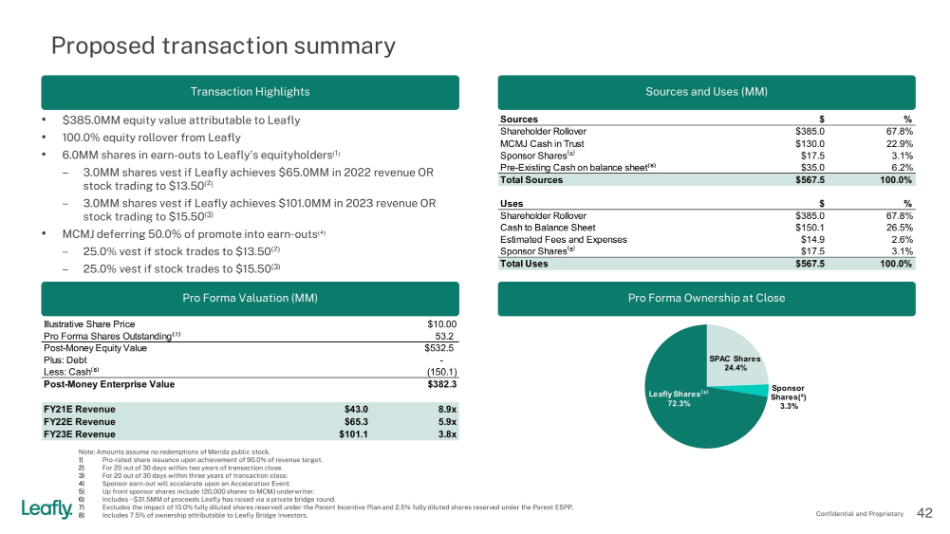Select the Total Uses row
The height and width of the screenshot is (534, 950).
point(706,265)
